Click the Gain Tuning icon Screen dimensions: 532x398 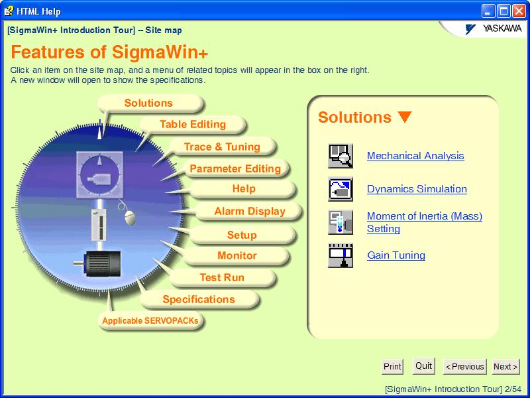(x=341, y=255)
